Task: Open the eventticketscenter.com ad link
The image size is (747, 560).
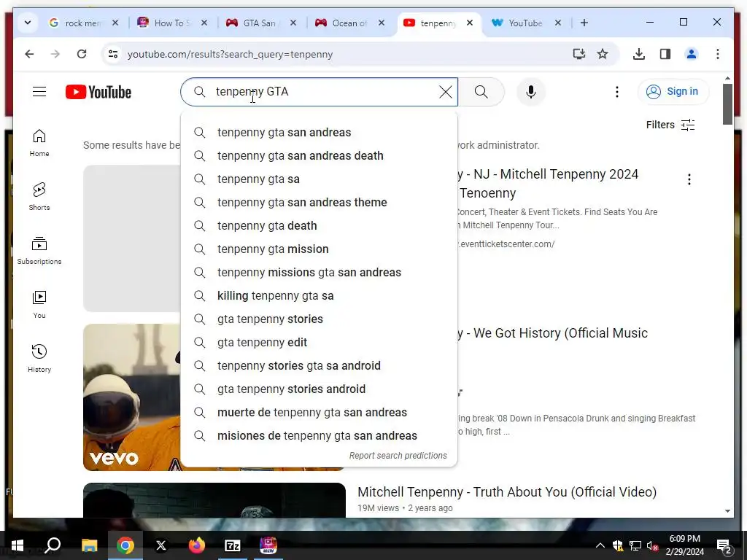Action: pyautogui.click(x=506, y=244)
